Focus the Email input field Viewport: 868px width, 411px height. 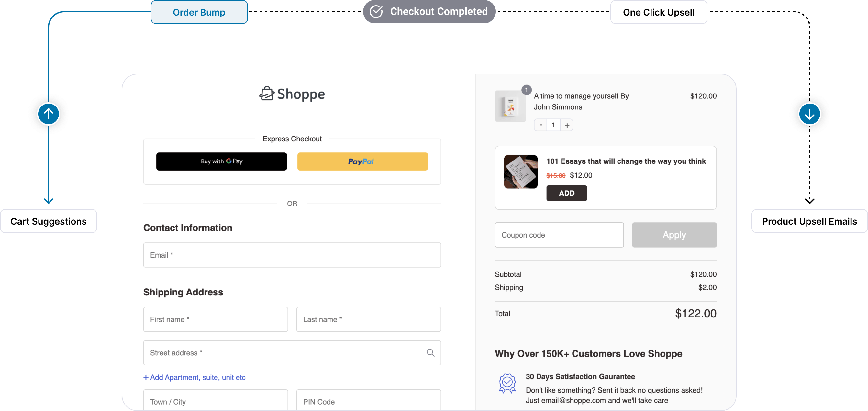click(292, 255)
